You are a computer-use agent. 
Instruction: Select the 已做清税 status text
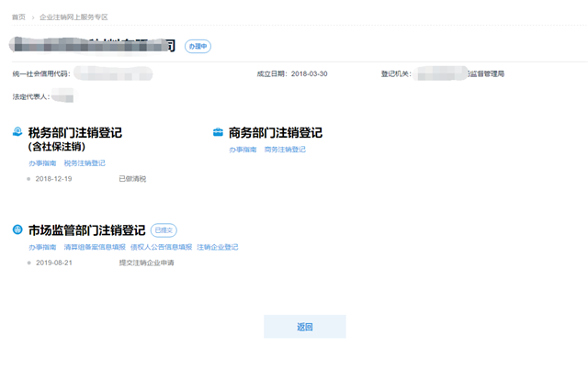pos(132,179)
